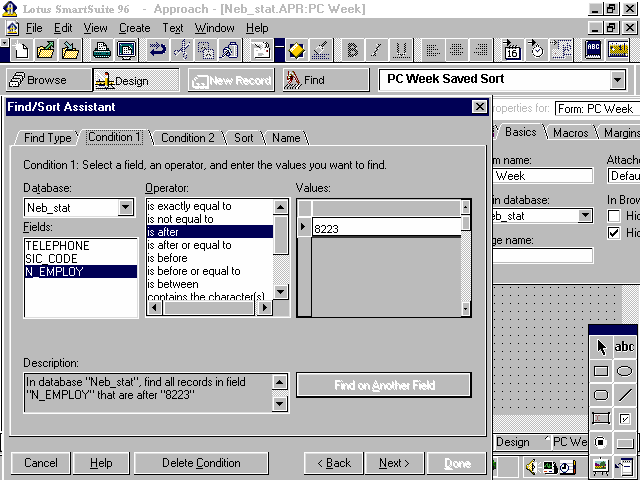Click the Copy toolbar icon

click(x=206, y=50)
